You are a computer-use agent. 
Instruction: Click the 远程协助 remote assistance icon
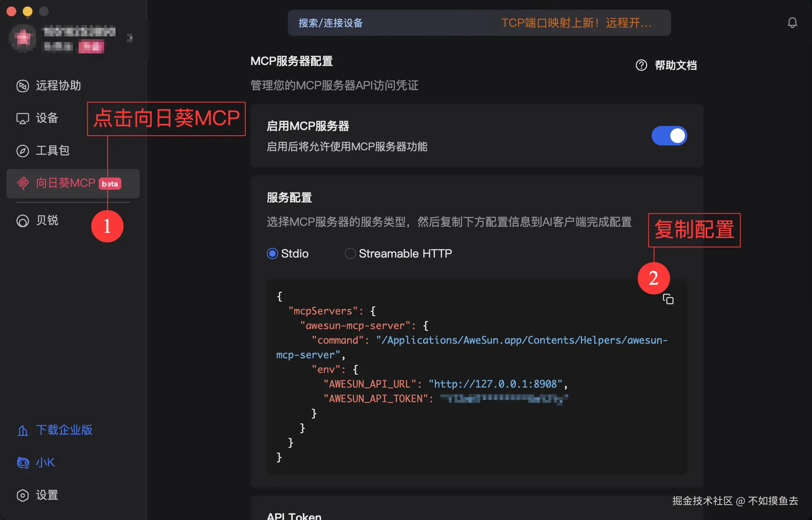coord(23,86)
